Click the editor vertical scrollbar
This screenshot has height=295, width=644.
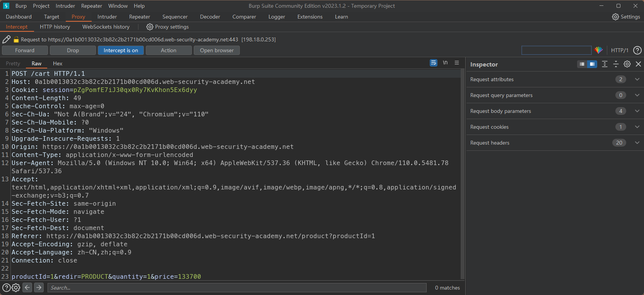click(463, 174)
